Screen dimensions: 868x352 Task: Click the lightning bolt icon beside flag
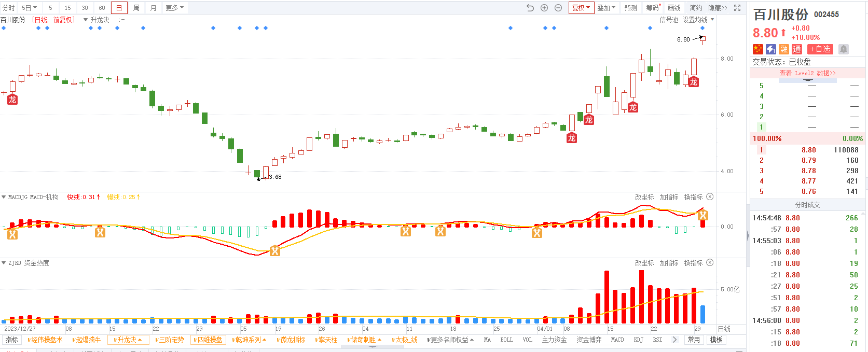pos(771,49)
